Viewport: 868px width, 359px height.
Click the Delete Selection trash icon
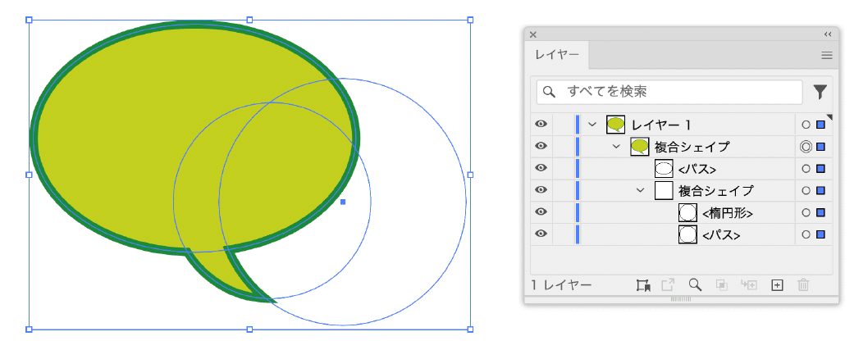(804, 285)
